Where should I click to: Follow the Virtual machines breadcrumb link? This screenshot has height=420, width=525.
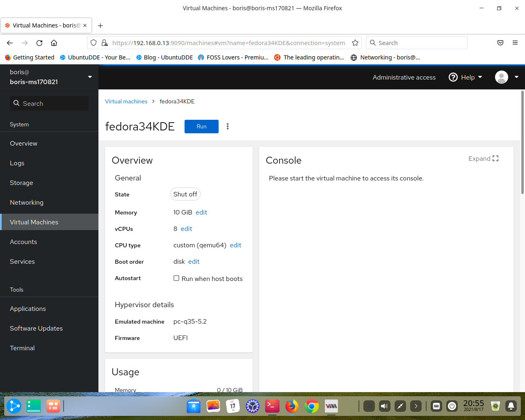tap(126, 101)
